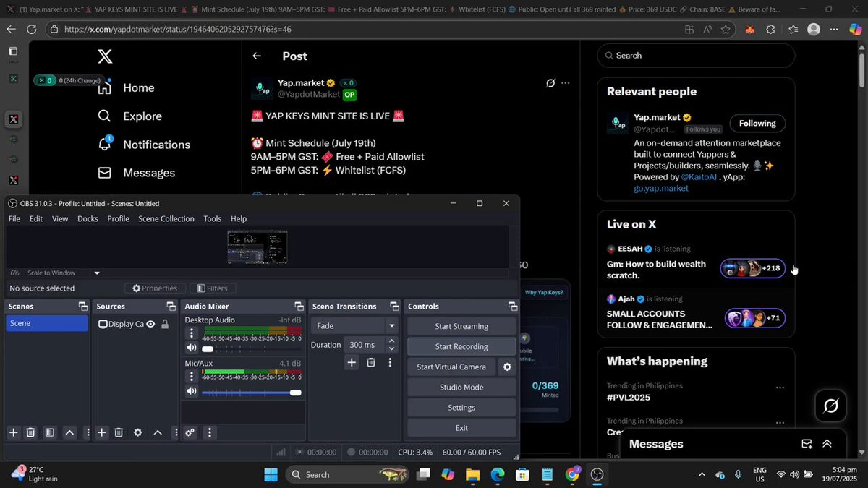868x488 pixels.
Task: Compose new message in Messages drawer
Action: [x=807, y=444]
